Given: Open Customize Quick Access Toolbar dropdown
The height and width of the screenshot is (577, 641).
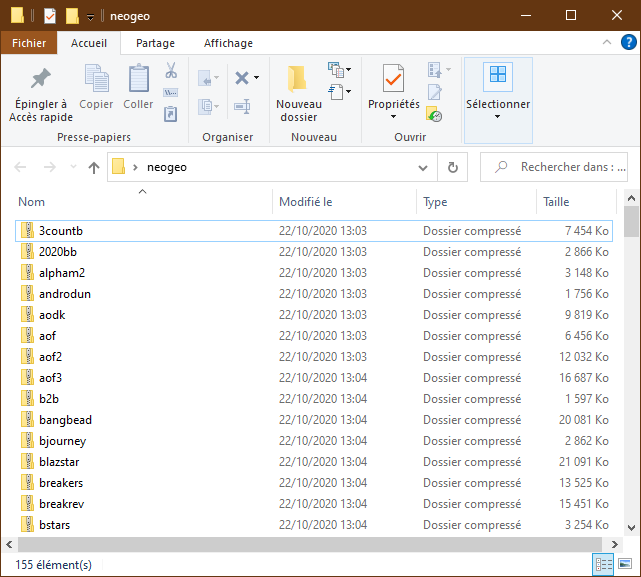Looking at the screenshot, I should click(x=90, y=17).
